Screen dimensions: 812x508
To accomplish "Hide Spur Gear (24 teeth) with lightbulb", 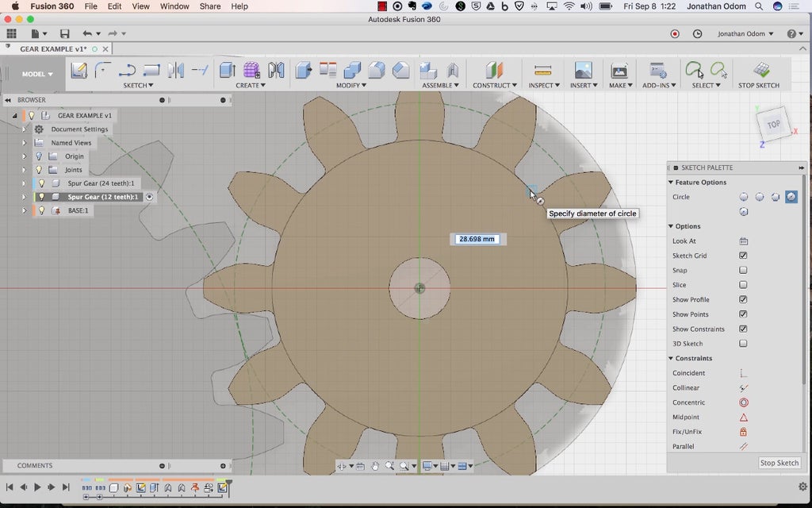I will click(41, 183).
